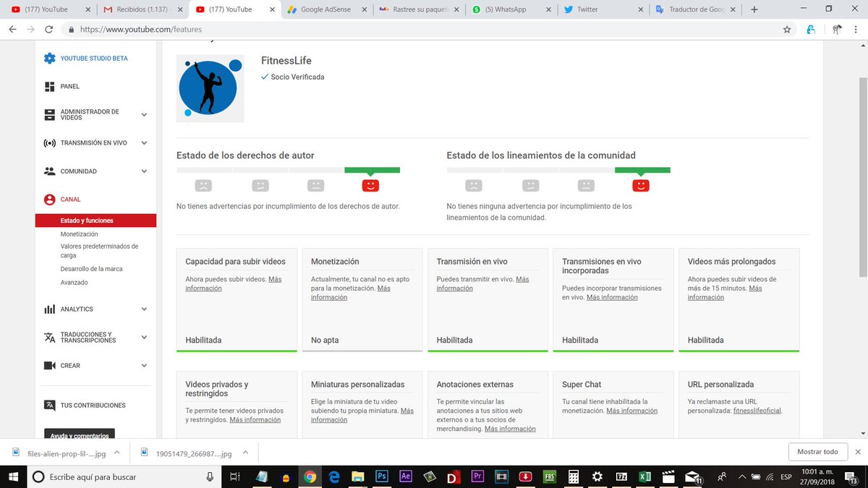Open Monetización under Canal
This screenshot has width=868, height=488.
coord(80,234)
